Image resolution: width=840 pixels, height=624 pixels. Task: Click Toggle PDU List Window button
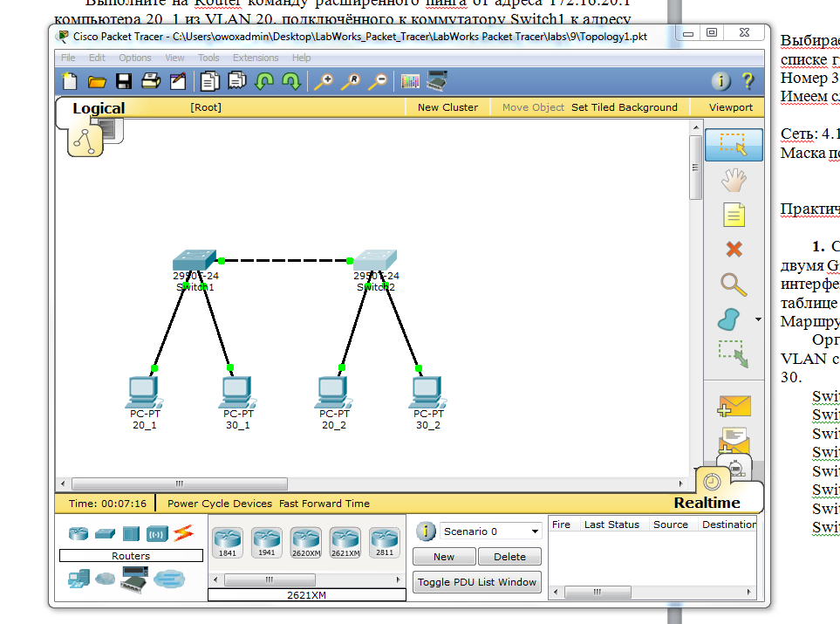pos(477,582)
